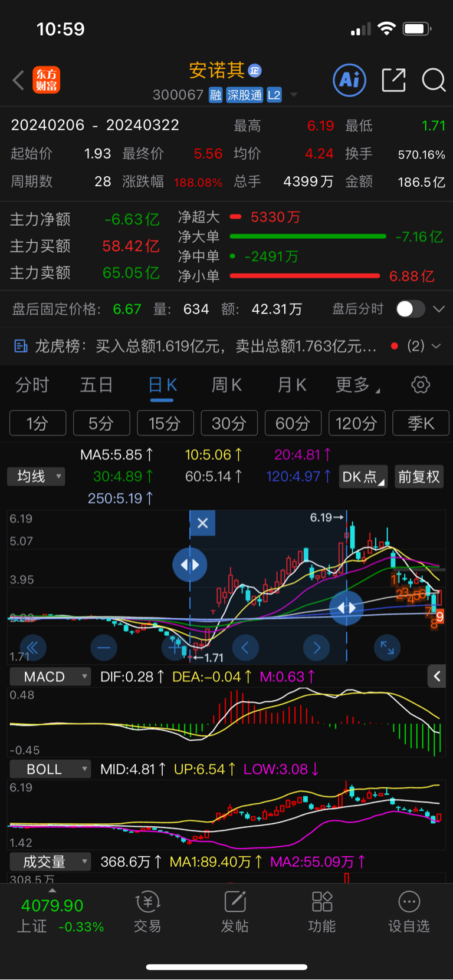This screenshot has width=453, height=980.
Task: Switch to 月K tab
Action: coord(291,385)
